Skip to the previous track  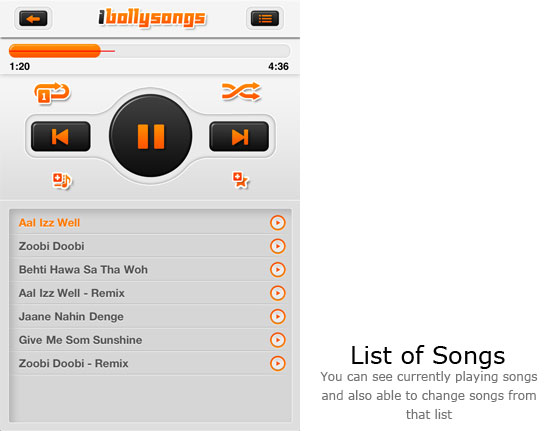pyautogui.click(x=61, y=137)
